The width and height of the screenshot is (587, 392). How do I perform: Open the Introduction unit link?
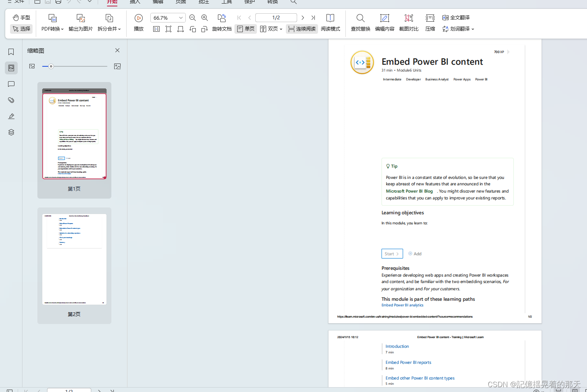click(397, 346)
